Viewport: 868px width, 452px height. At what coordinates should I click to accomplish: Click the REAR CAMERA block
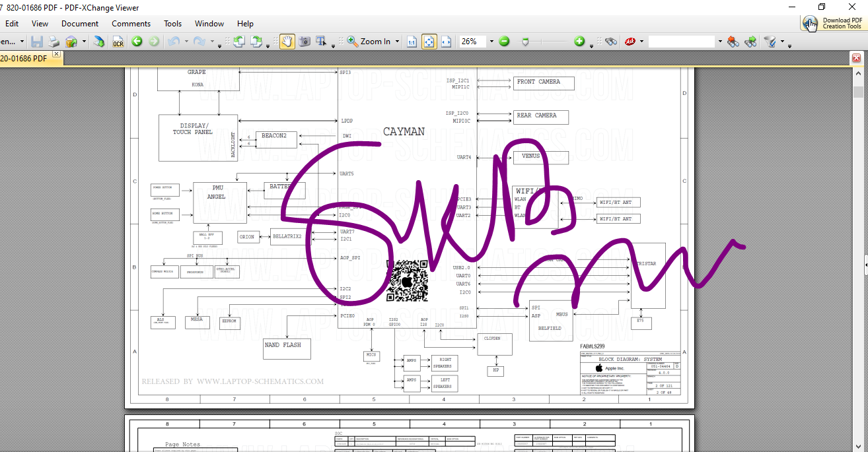tap(542, 117)
